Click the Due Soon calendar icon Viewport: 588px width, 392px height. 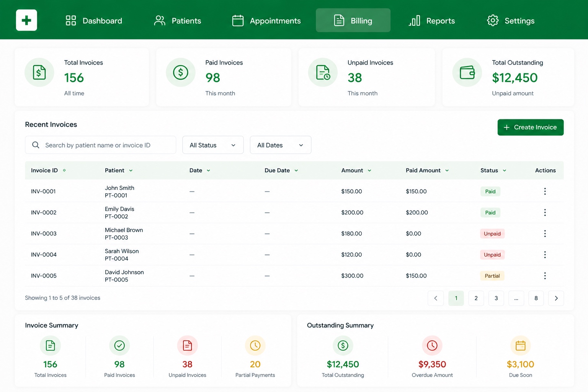click(521, 346)
